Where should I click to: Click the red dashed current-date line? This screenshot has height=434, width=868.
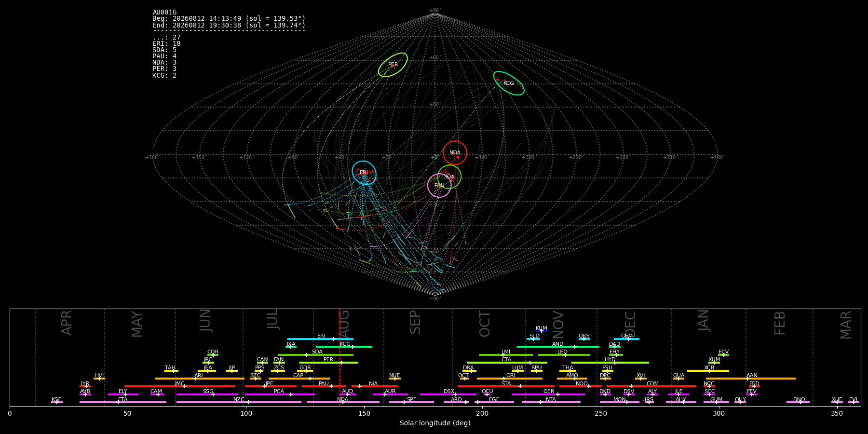coord(340,357)
